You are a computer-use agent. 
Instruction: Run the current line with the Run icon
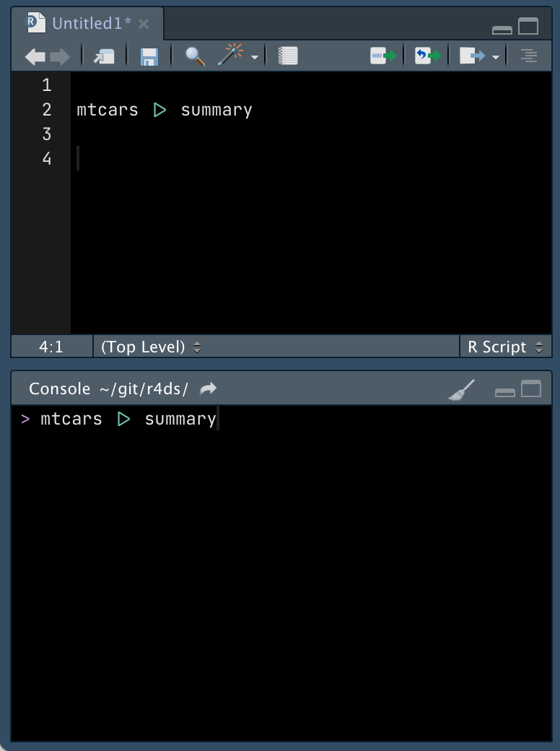click(382, 55)
